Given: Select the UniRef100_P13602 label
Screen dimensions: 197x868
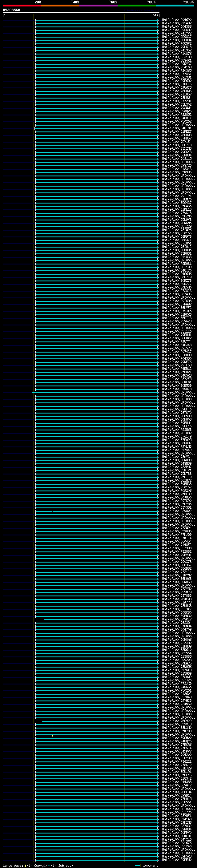Looking at the screenshot, I should coord(176,694).
